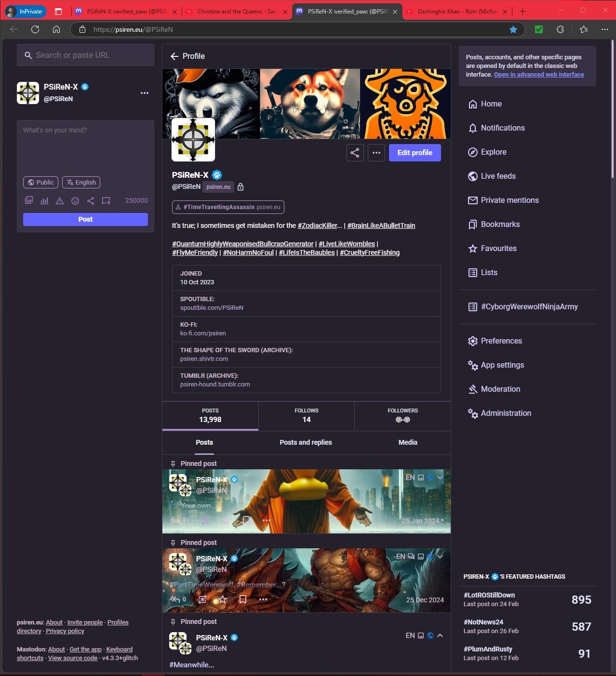Boost the 25 Dec 2024 pinned post
Screen dimensions: 616x676
202,599
